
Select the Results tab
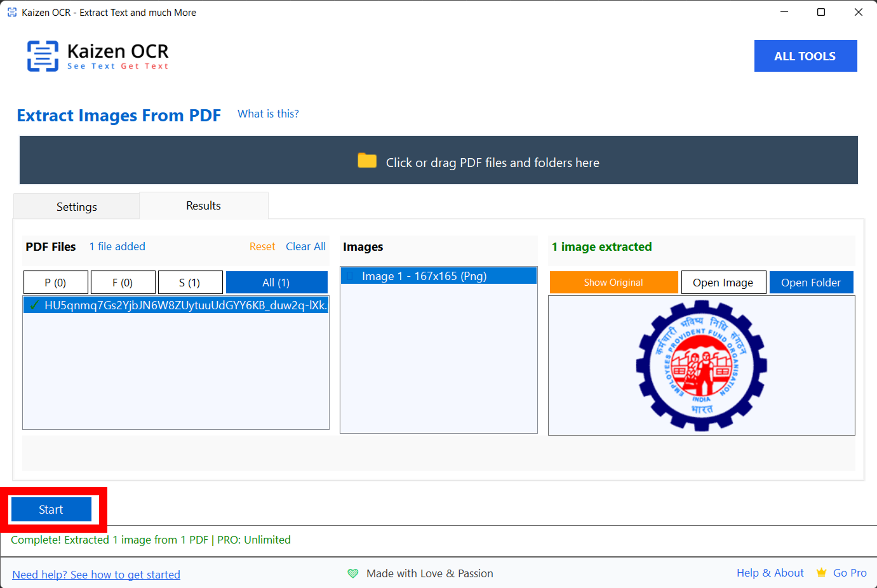click(x=203, y=206)
